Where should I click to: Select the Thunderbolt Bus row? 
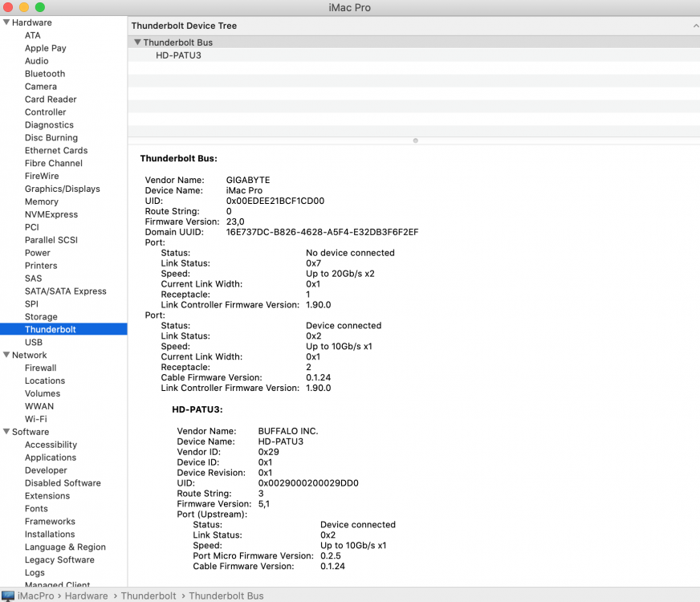coord(413,43)
